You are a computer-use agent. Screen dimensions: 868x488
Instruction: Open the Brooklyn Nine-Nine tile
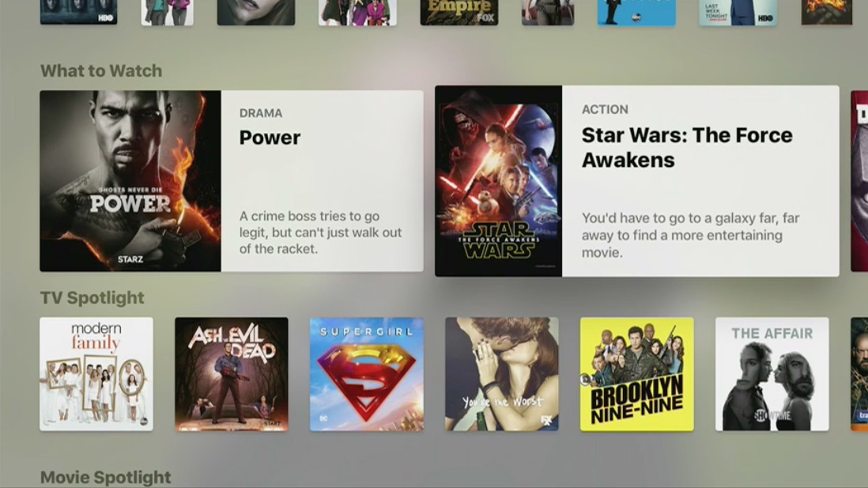(x=636, y=374)
